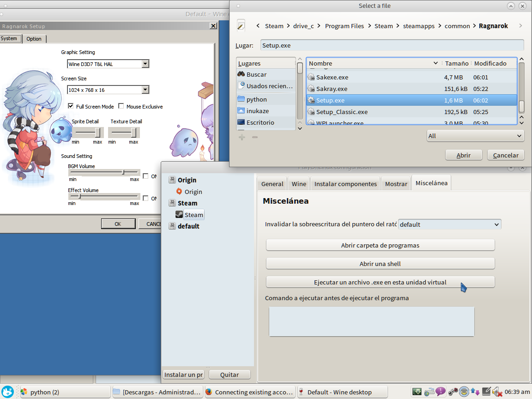
Task: Click the minus bookmark button under Lugares
Action: [x=255, y=137]
